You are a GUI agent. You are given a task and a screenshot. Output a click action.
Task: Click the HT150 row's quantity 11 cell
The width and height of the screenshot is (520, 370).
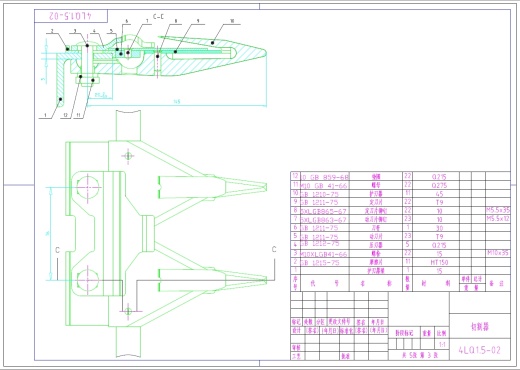coord(408,262)
